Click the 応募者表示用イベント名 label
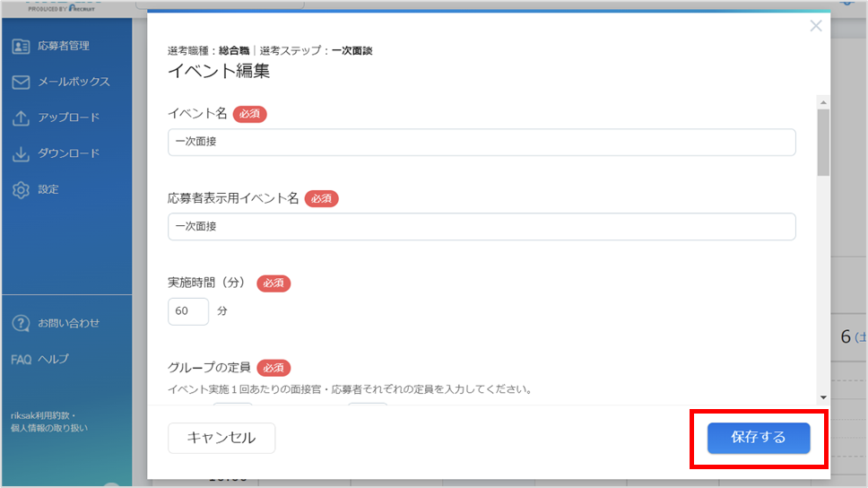 tap(233, 198)
